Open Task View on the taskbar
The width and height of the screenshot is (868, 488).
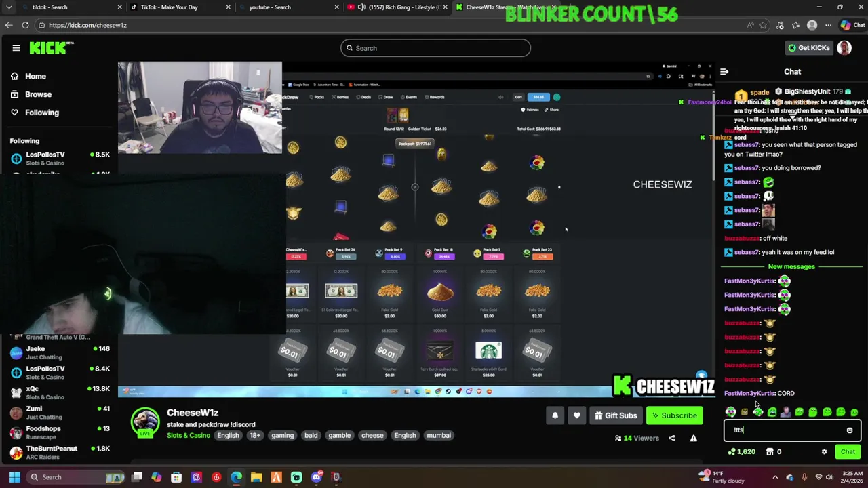coord(137,477)
